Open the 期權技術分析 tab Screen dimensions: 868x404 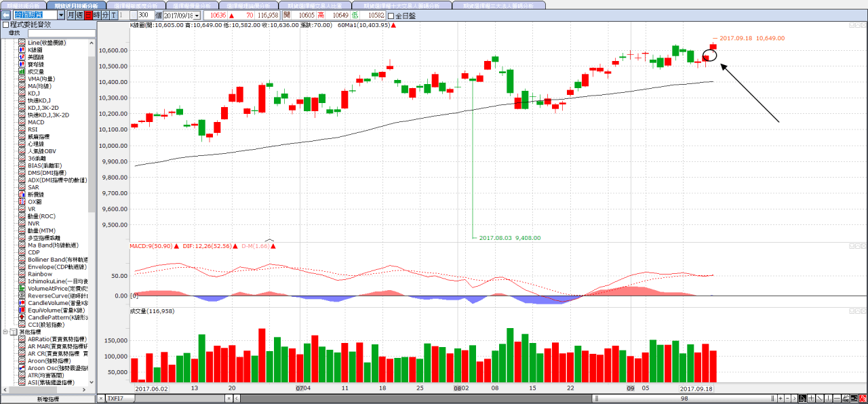[x=23, y=5]
